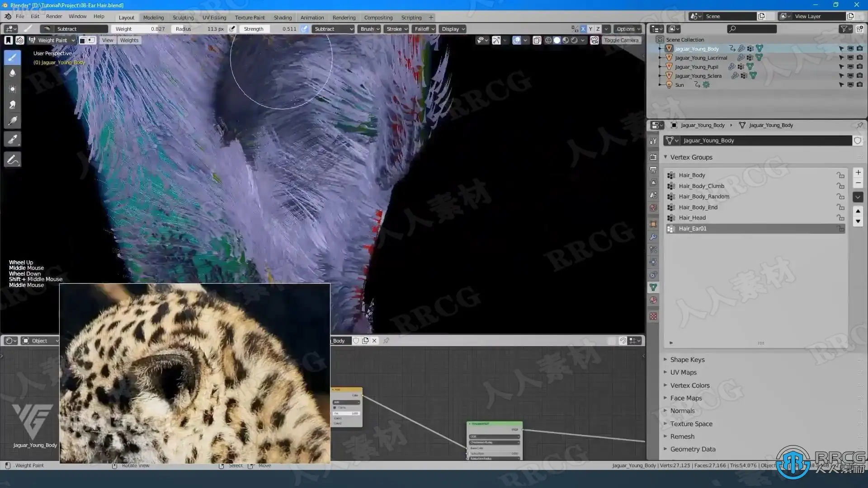This screenshot has height=488, width=868.
Task: Click the Toggle Camera button
Action: (x=621, y=40)
